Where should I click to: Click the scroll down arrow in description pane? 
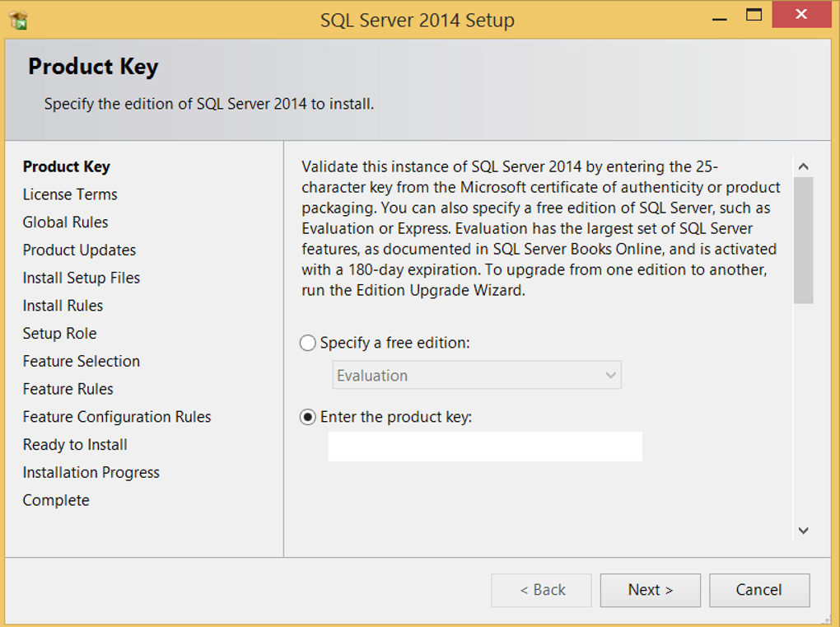(x=803, y=531)
